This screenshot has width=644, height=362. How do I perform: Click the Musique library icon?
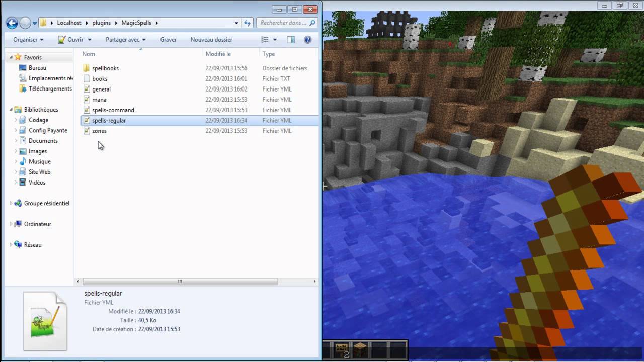[23, 161]
